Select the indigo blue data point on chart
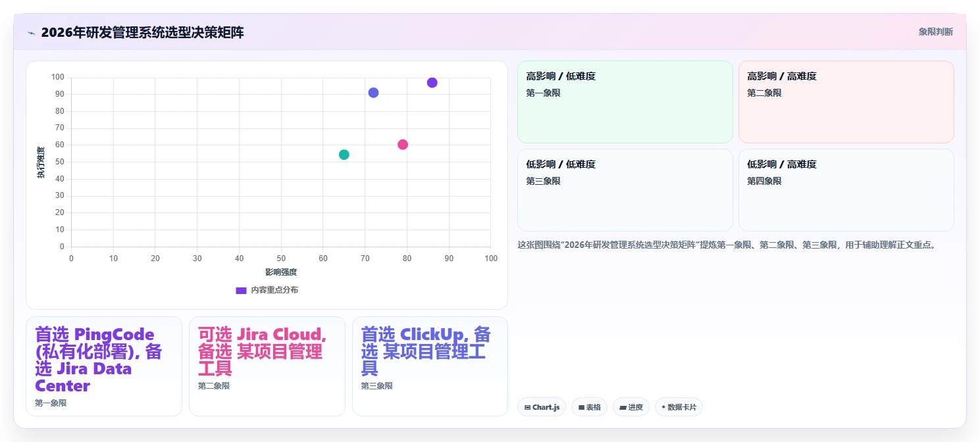Screen dimensions: 980x442 click(x=373, y=93)
